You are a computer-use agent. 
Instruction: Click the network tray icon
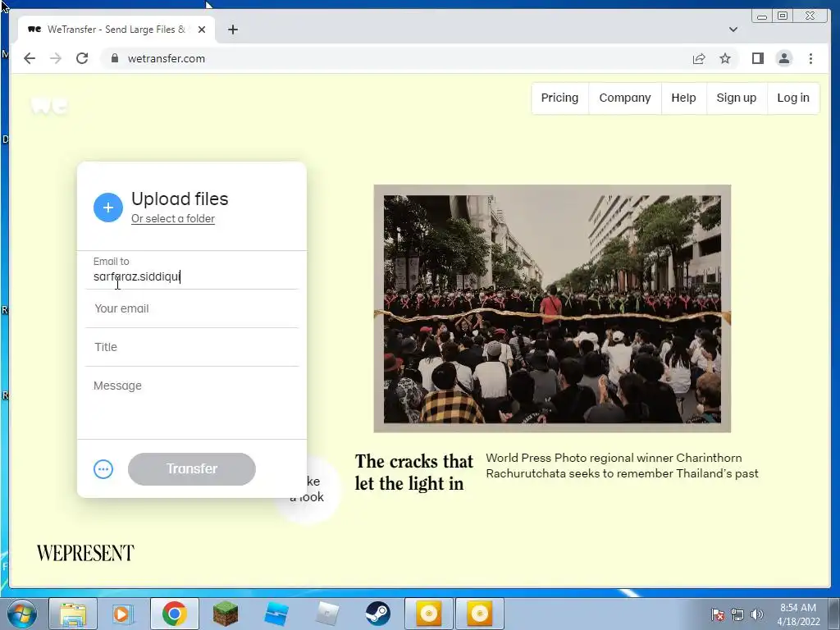click(x=737, y=614)
